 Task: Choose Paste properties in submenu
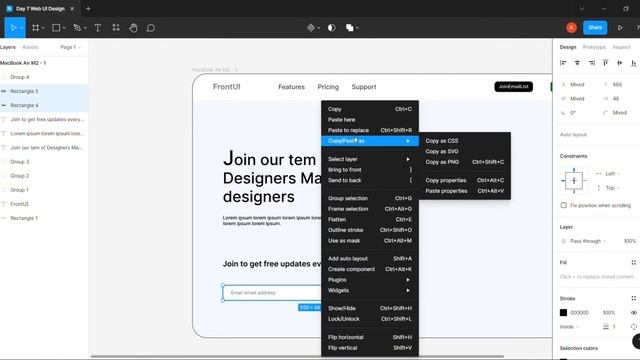464,191
